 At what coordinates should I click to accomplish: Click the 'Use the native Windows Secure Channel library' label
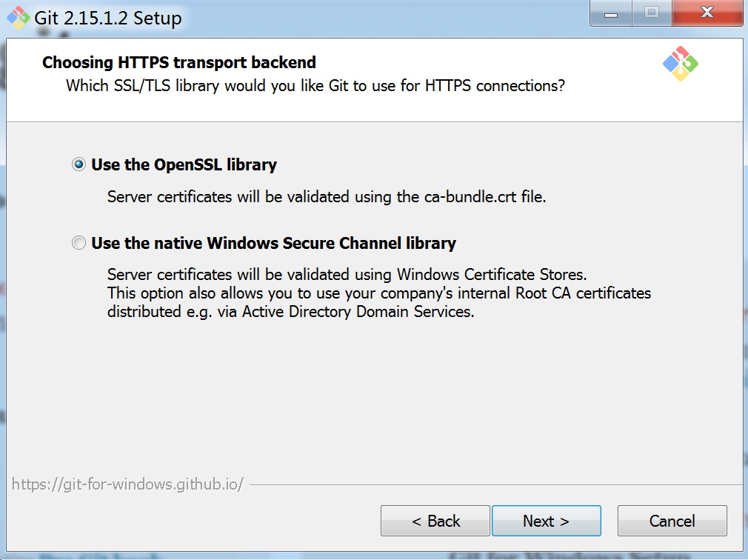273,243
